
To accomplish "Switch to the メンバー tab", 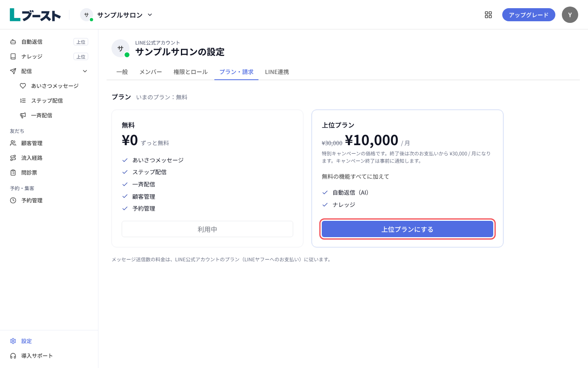I will tap(151, 72).
